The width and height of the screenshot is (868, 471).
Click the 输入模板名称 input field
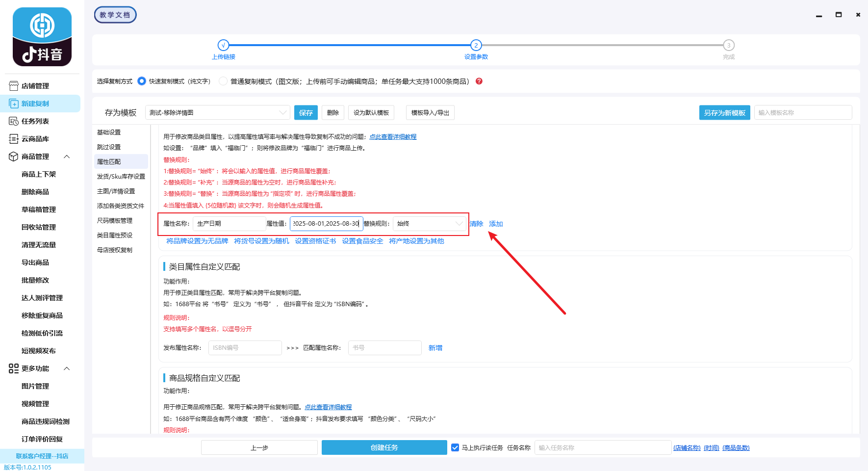(803, 112)
